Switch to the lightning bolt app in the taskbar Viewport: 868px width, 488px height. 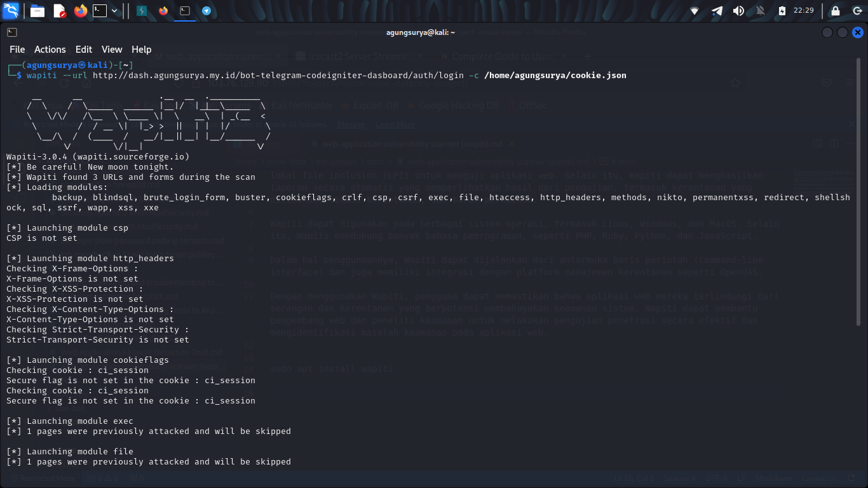click(x=142, y=11)
